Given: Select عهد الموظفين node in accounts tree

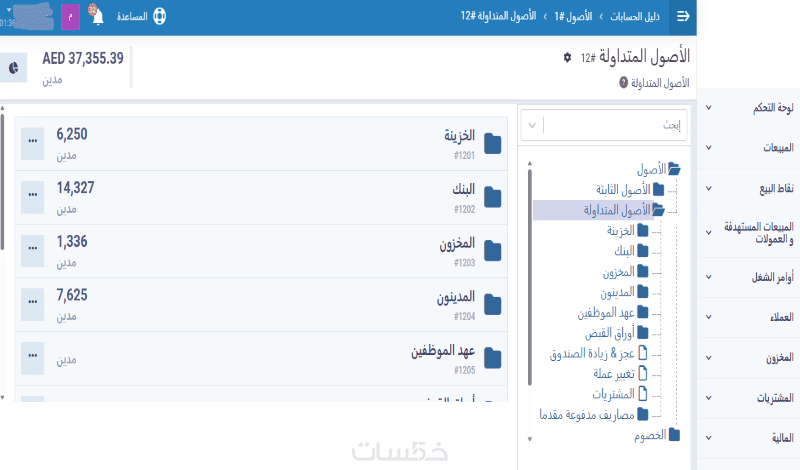Looking at the screenshot, I should 606,312.
